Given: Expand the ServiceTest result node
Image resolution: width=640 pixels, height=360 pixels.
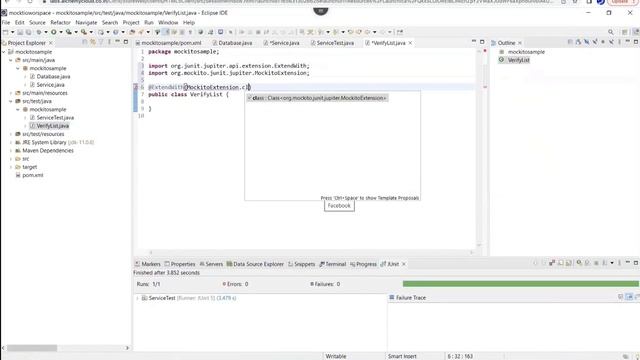Looking at the screenshot, I should pos(138,298).
